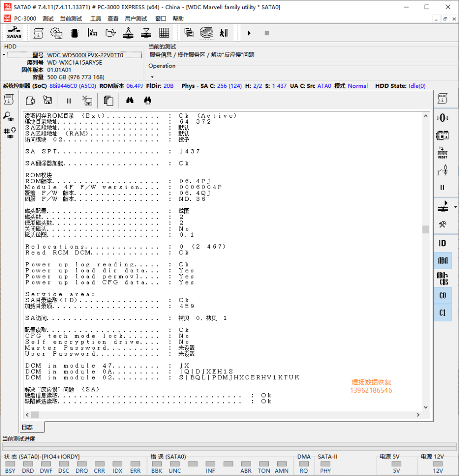
Task: Click the binoculars find icon
Action: [x=130, y=100]
